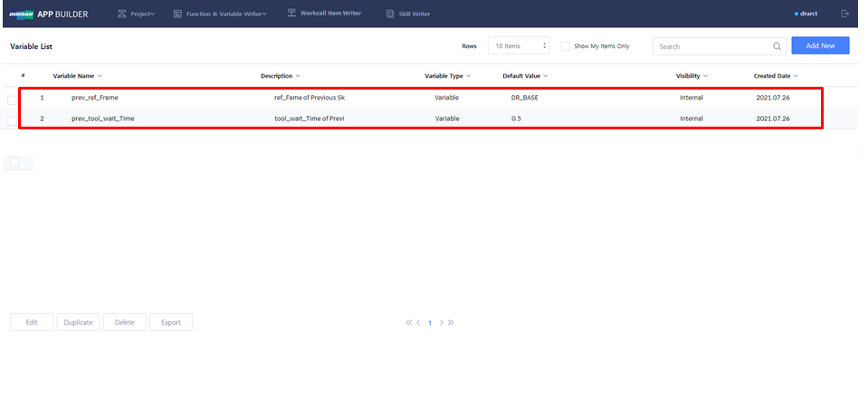
Task: Click the next page arrow
Action: coord(441,322)
